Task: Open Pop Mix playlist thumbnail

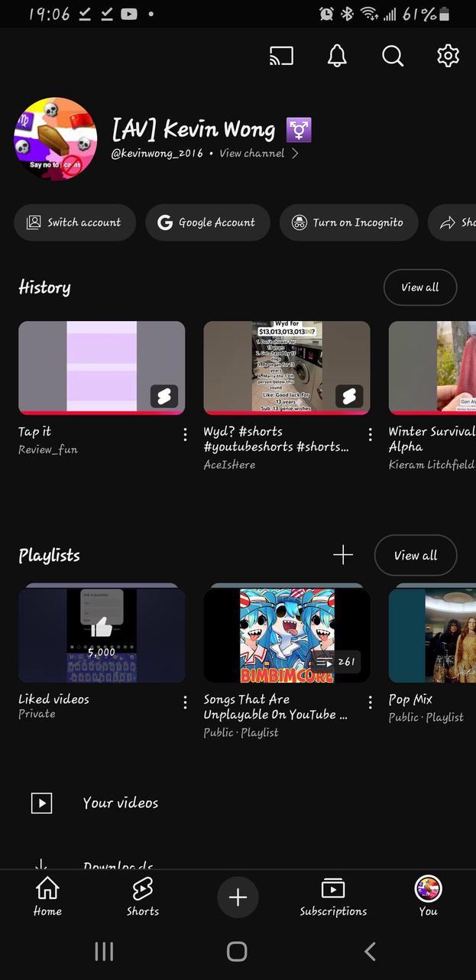Action: [x=432, y=634]
